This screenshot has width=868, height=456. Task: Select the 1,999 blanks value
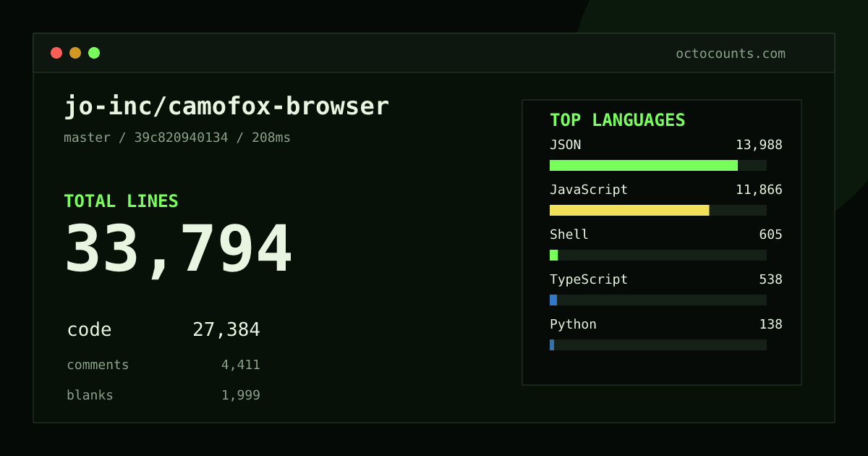click(x=241, y=395)
